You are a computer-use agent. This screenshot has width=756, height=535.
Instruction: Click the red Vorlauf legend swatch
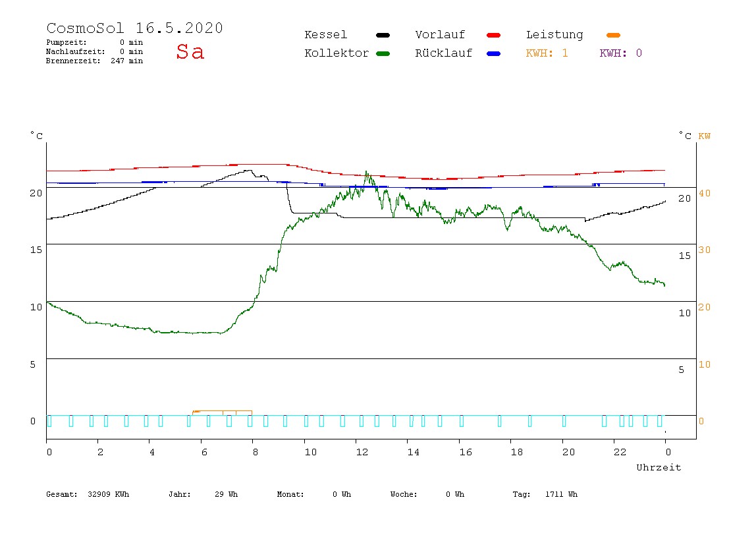pyautogui.click(x=494, y=35)
